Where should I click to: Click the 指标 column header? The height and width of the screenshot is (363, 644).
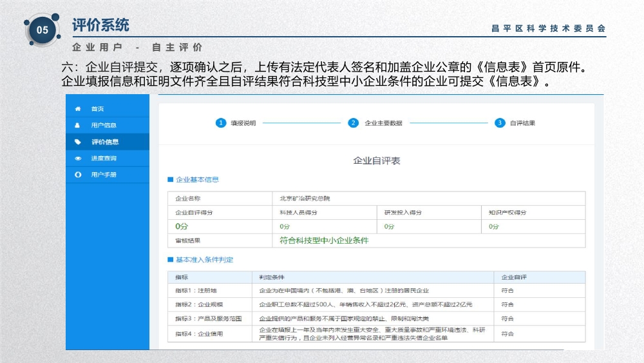(210, 277)
